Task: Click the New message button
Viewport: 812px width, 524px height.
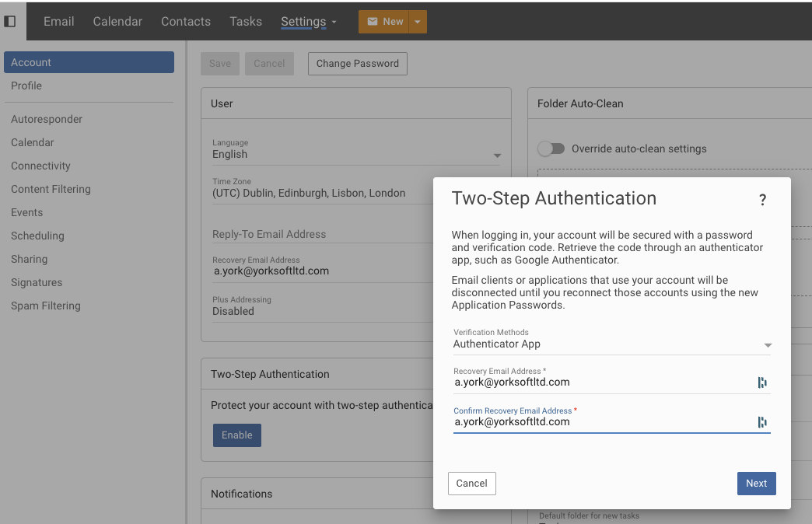Action: click(x=383, y=22)
